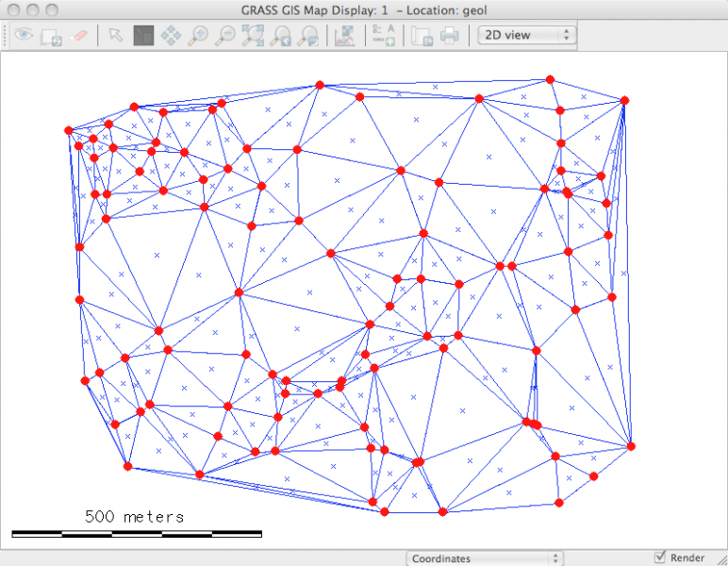This screenshot has width=728, height=566.
Task: Click Save display to file icon
Action: [422, 35]
